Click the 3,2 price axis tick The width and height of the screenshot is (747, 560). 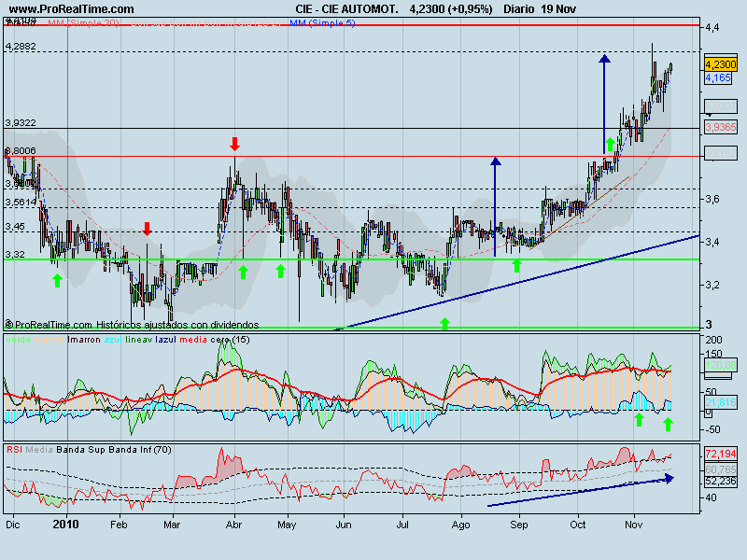(712, 286)
